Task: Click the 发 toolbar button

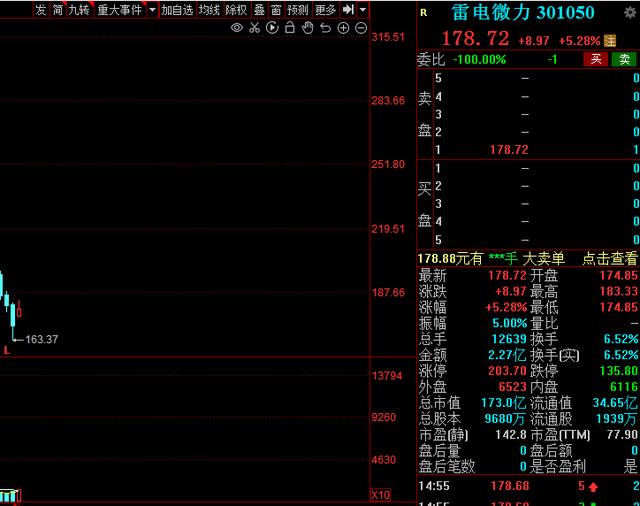Action: 41,9
